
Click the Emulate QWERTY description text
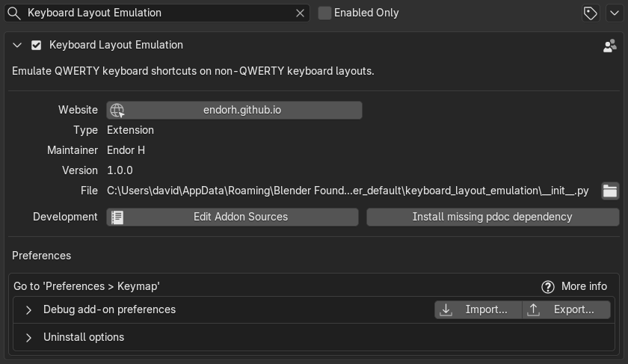pos(193,71)
